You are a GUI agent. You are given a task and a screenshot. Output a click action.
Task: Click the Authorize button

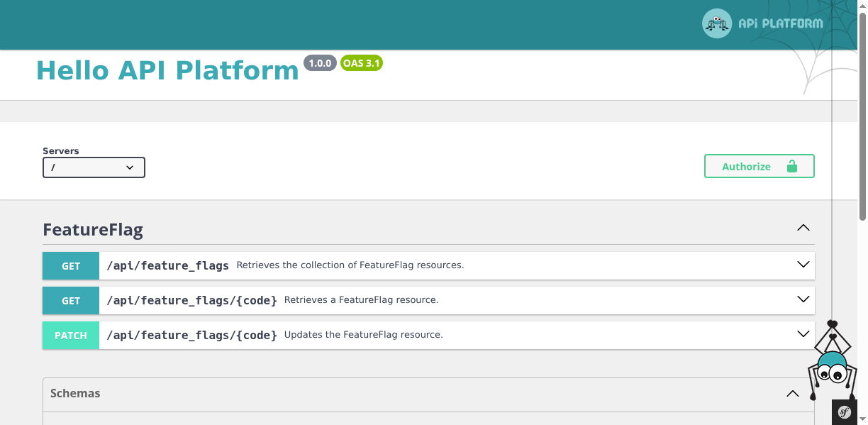[x=759, y=166]
